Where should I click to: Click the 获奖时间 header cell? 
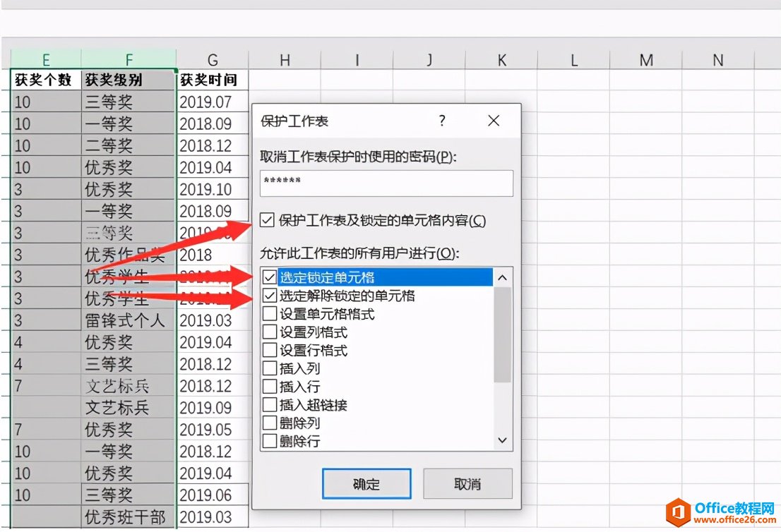(213, 80)
